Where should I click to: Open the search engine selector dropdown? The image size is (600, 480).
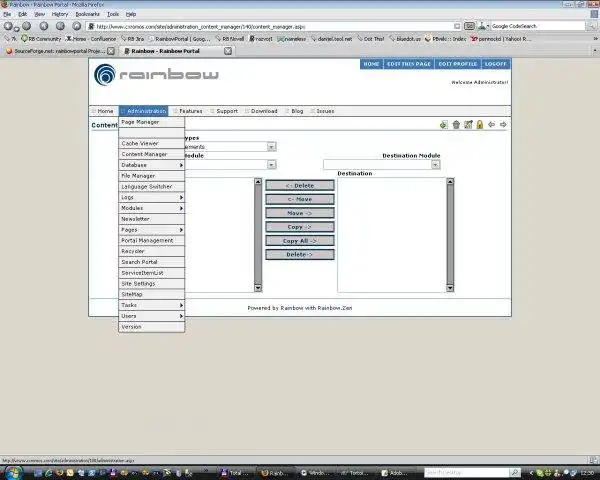(483, 26)
